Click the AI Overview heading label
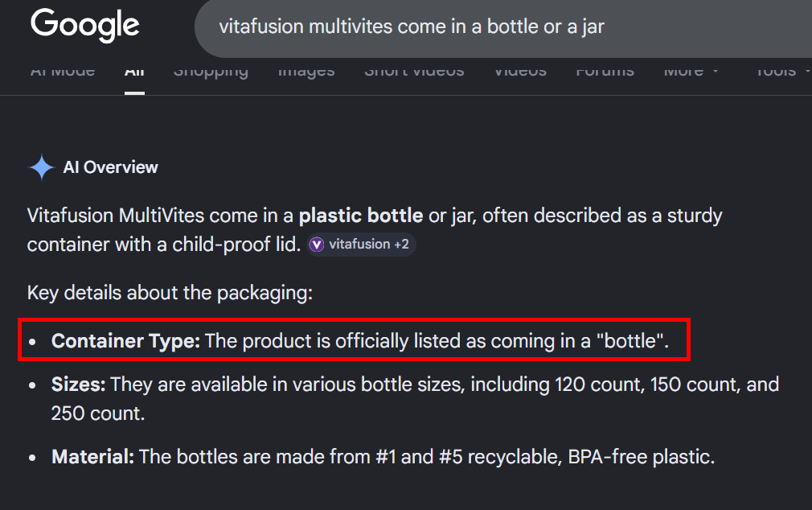 click(x=111, y=167)
